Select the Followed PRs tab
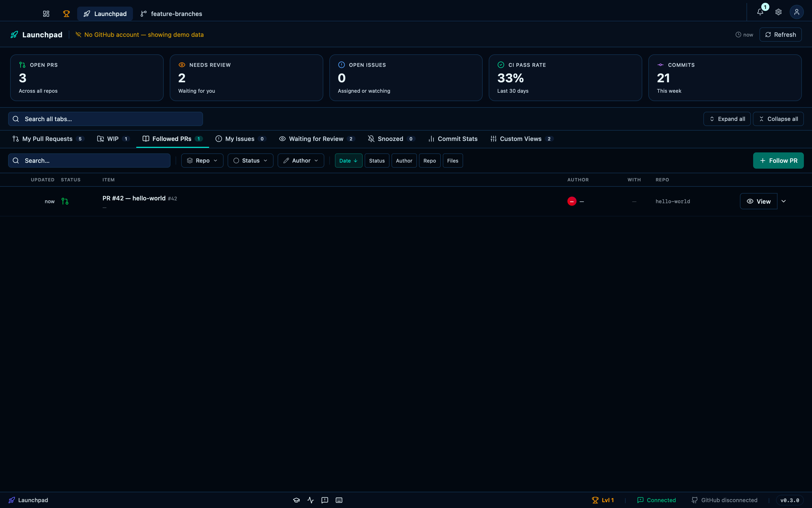Screen dimensions: 812x508 click(x=173, y=139)
